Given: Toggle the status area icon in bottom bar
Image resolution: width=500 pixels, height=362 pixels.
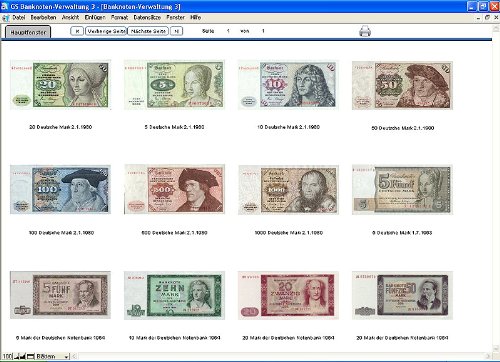Looking at the screenshot, I should click(x=30, y=356).
